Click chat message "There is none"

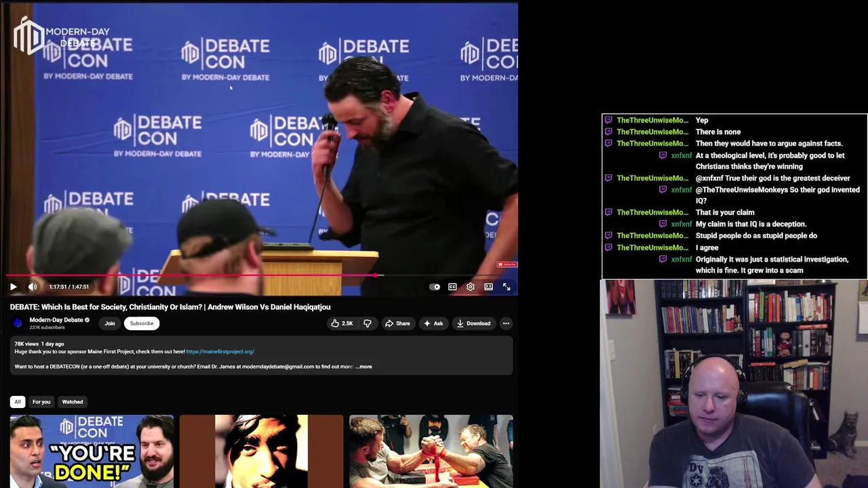[718, 132]
